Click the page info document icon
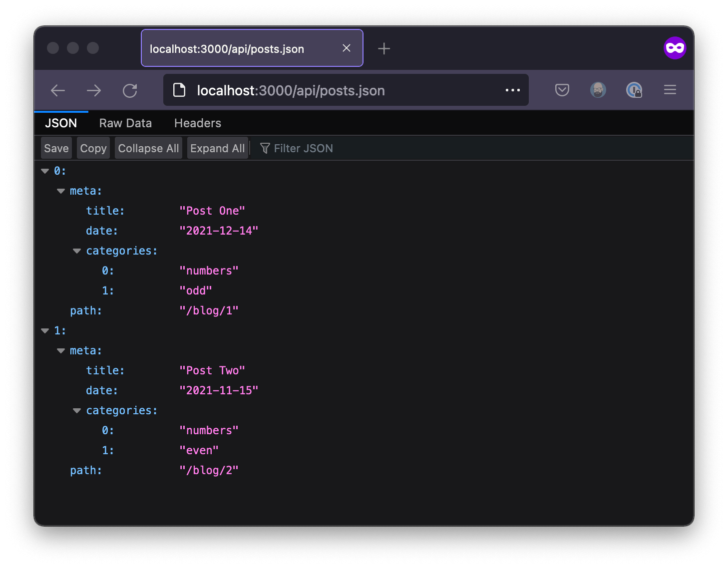 tap(179, 90)
